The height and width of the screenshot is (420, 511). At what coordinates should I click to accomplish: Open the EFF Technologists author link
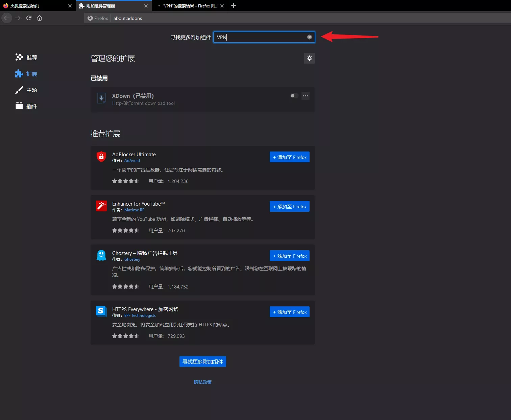click(140, 316)
